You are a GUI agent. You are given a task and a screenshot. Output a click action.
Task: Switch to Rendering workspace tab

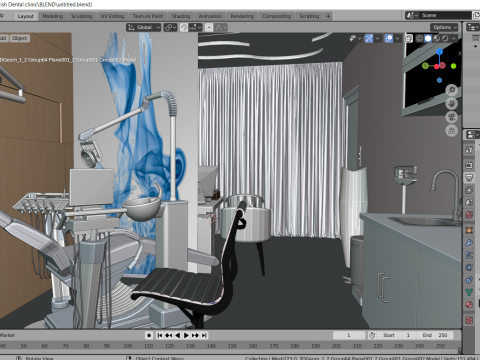(x=242, y=16)
